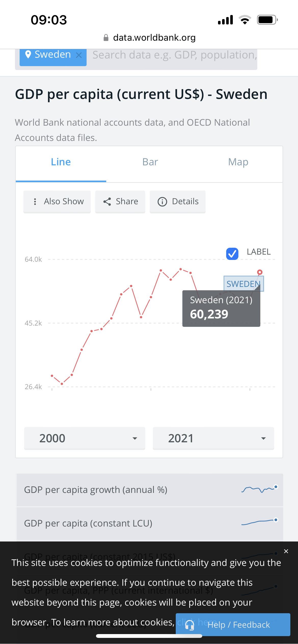Uncheck the LABEL checkbox
Screen dimensions: 298x644
point(232,254)
